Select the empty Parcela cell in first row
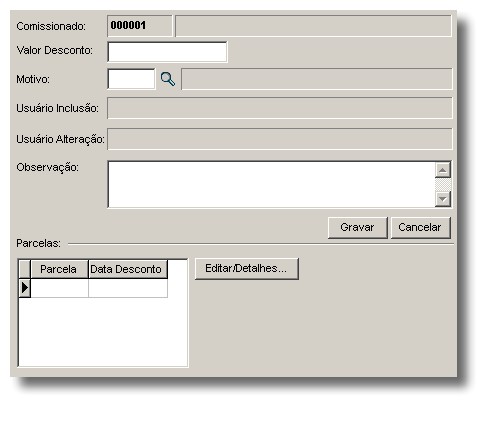The width and height of the screenshot is (477, 427). 59,288
